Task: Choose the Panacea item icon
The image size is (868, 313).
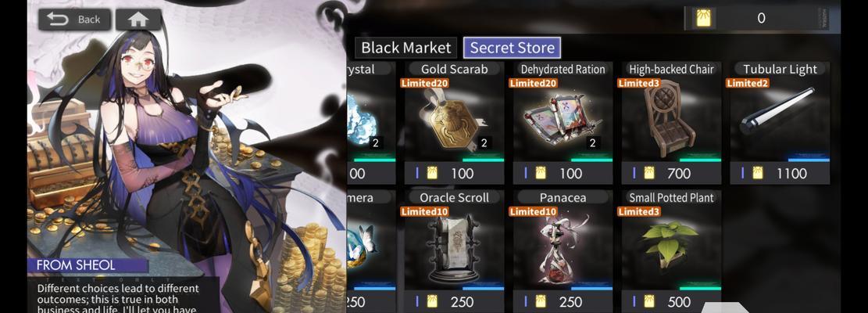Action: click(563, 248)
